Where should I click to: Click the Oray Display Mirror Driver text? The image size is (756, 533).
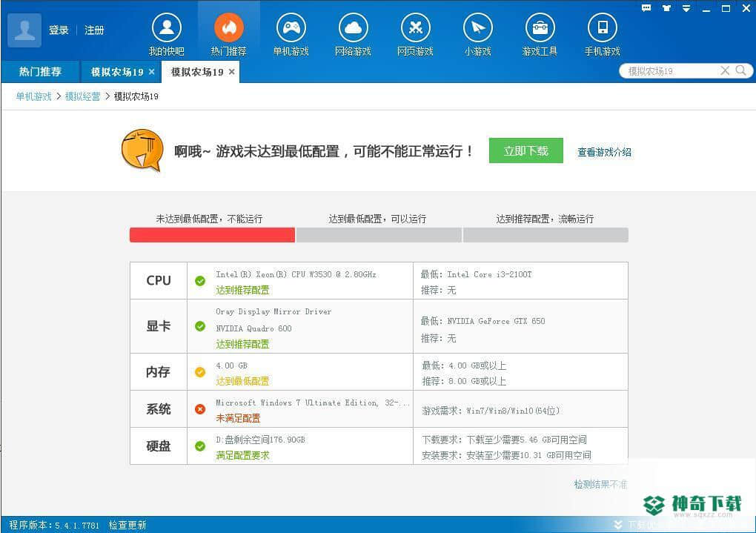(273, 311)
